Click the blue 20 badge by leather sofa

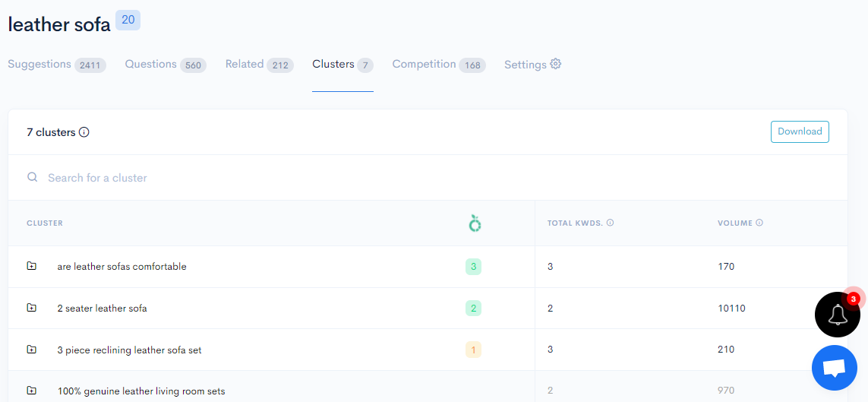128,20
